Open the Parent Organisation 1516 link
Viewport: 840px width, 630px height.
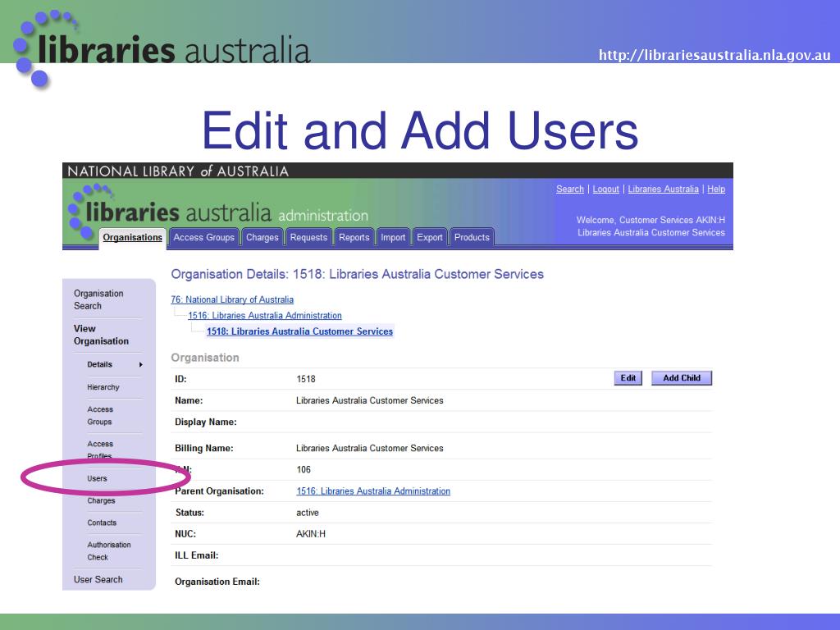[x=373, y=491]
